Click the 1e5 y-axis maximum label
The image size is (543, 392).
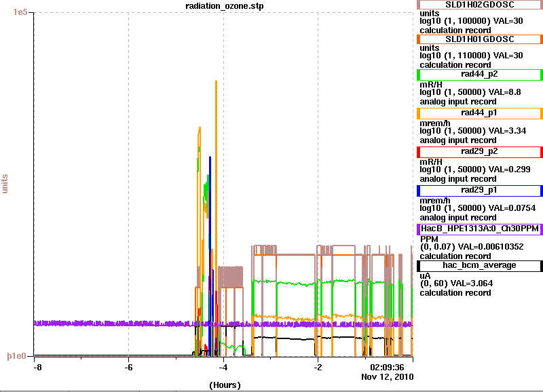[20, 12]
